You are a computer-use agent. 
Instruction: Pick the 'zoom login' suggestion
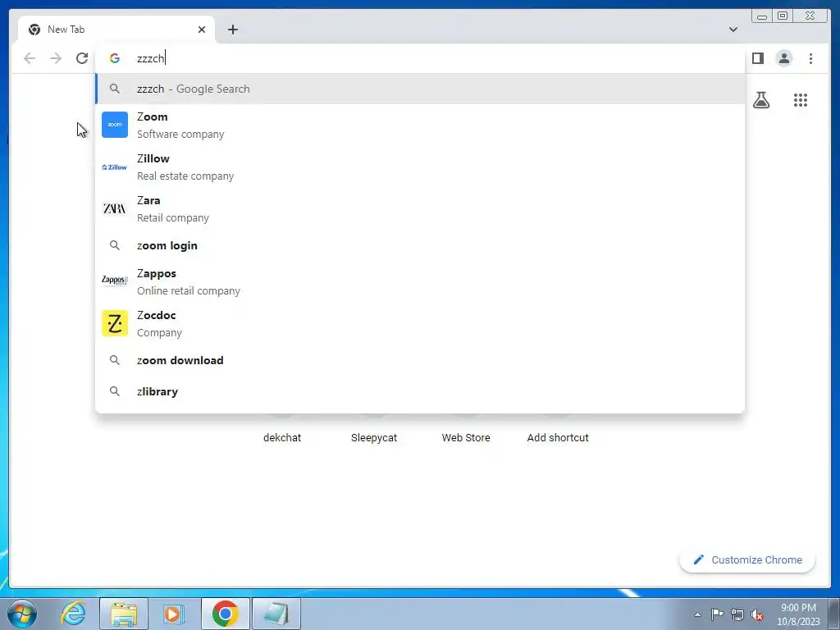420,245
